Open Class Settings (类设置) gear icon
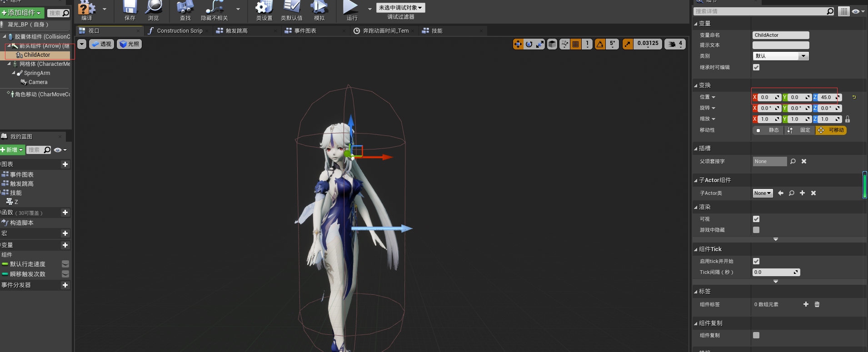Image resolution: width=868 pixels, height=352 pixels. pos(264,7)
